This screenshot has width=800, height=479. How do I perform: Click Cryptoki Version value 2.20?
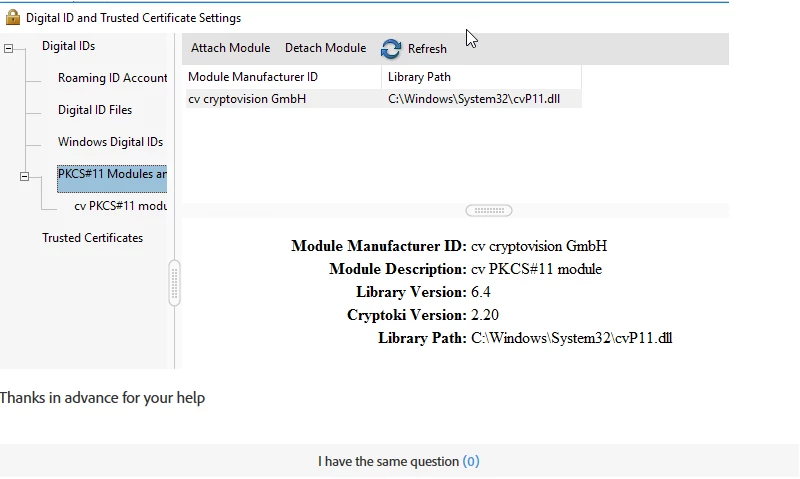[485, 315]
